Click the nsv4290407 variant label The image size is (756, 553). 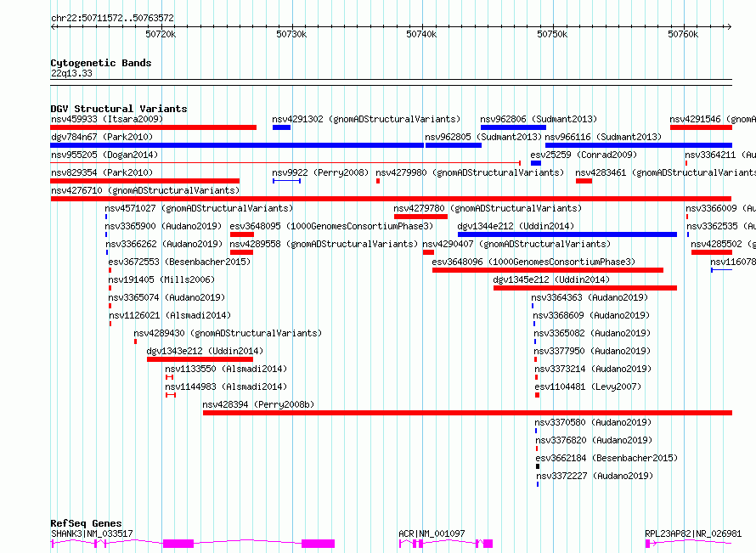click(516, 244)
